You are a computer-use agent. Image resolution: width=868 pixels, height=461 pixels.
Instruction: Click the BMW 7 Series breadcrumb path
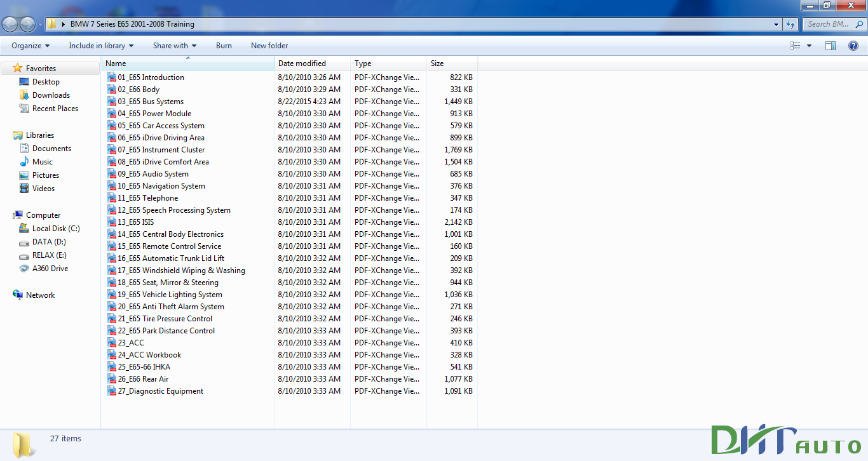point(132,24)
